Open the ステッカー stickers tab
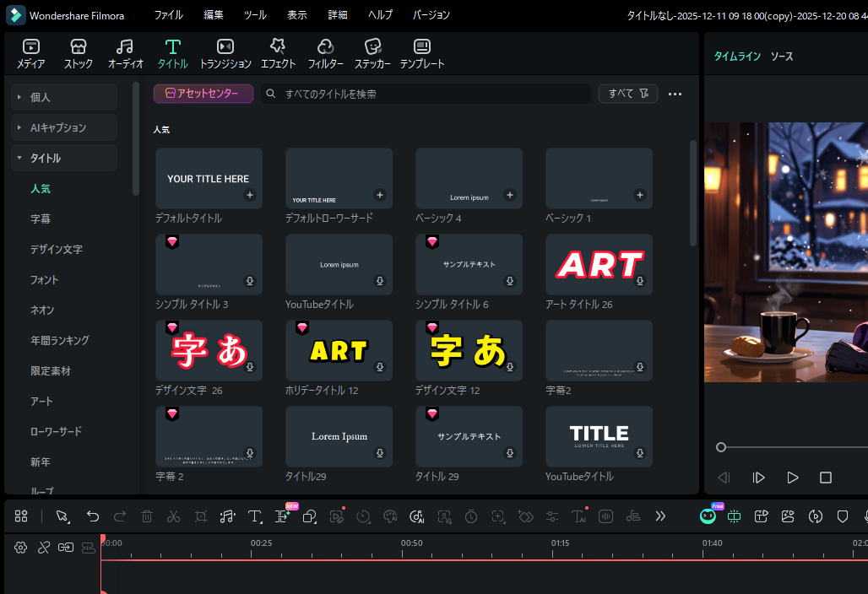The image size is (868, 594). pos(372,54)
